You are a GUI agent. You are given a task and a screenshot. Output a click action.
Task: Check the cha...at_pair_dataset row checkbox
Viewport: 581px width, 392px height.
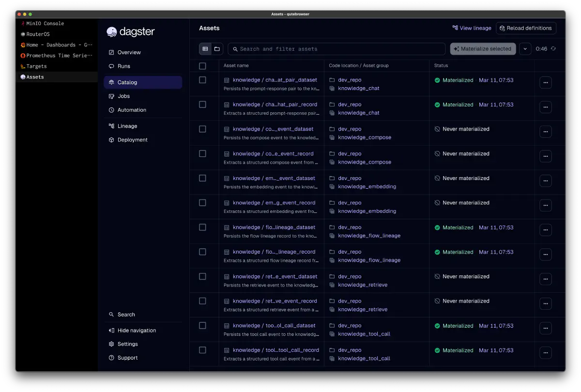(202, 80)
